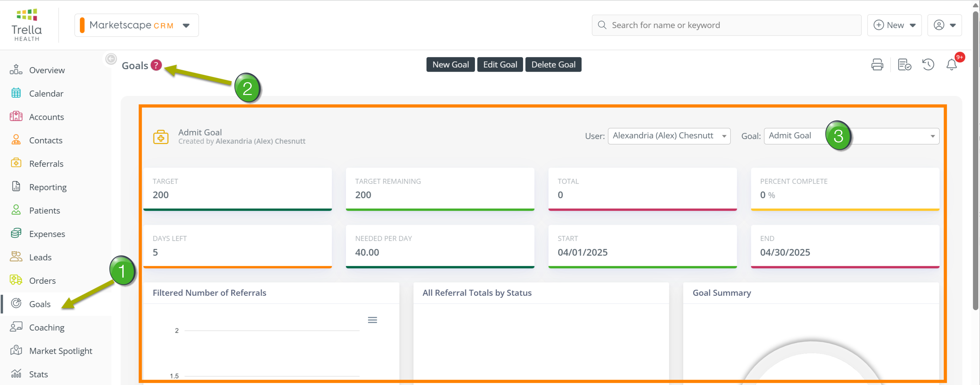Open Market Spotlight sidebar item
The width and height of the screenshot is (980, 385).
click(x=61, y=351)
